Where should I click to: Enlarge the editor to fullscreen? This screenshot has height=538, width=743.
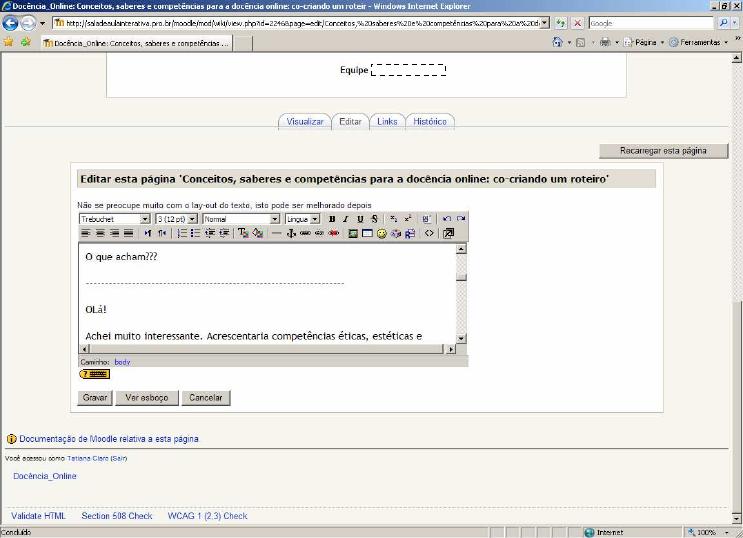(x=448, y=233)
